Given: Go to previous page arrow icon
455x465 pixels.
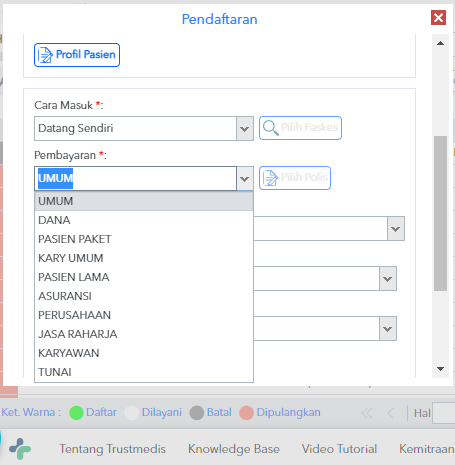Looking at the screenshot, I should point(391,413).
